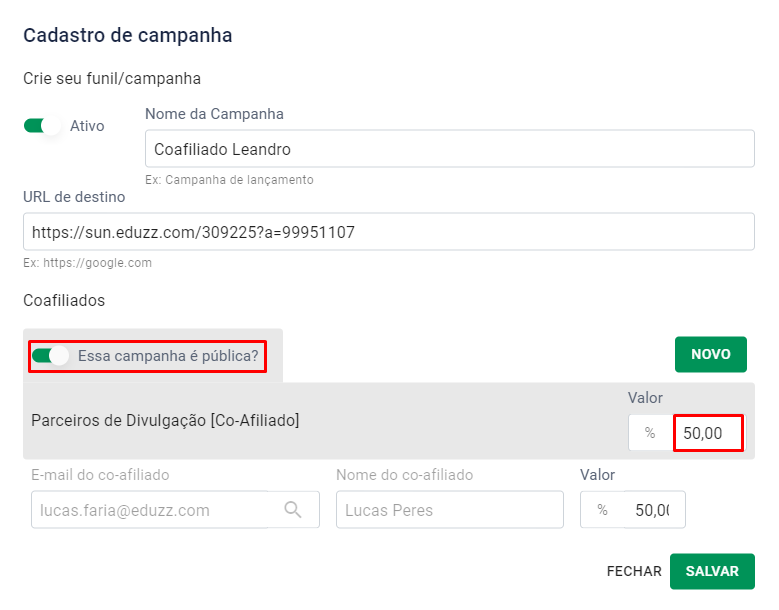This screenshot has height=610, width=779.
Task: Click the percent symbol in Parceiros de Divulgação row
Action: tap(650, 433)
